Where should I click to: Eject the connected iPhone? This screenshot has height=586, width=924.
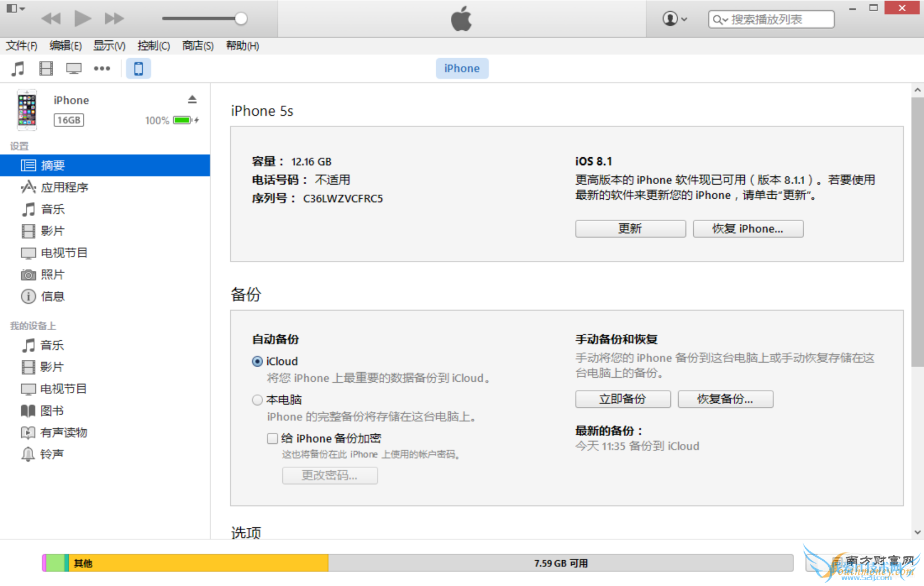coord(192,99)
